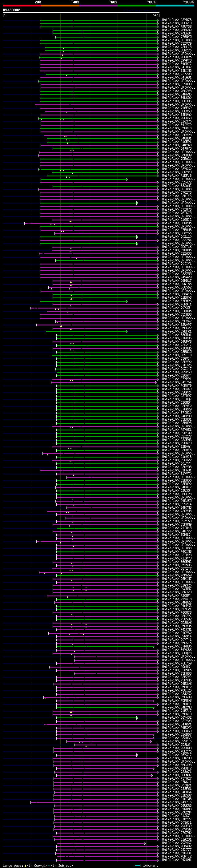
Task: Select hit UniRef100_C3KIF6
Action: tap(177, 196)
